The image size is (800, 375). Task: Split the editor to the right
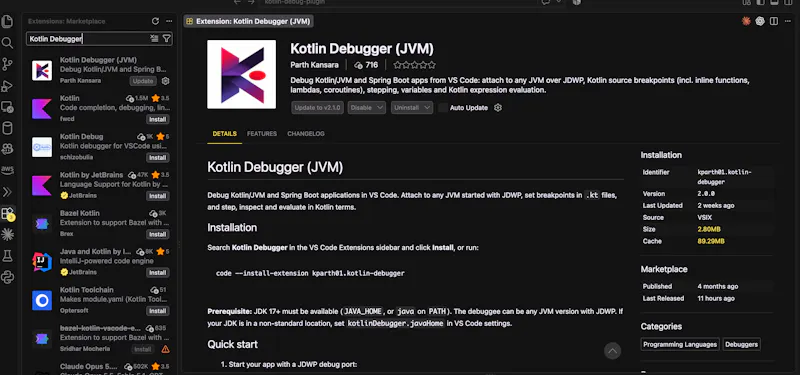(774, 21)
